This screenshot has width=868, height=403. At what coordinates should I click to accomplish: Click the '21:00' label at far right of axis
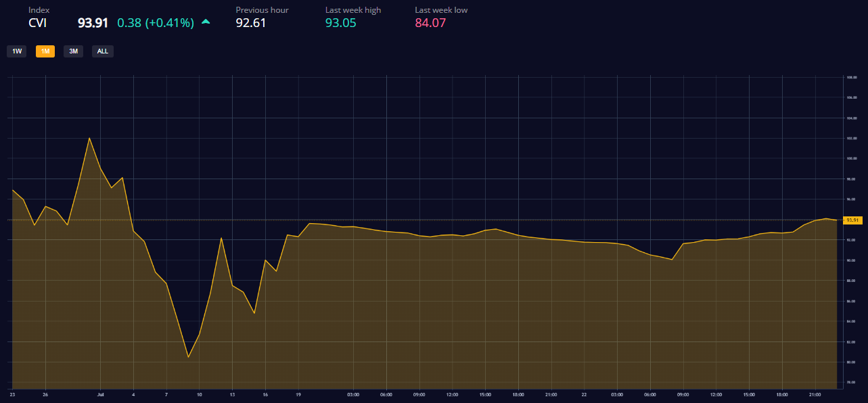tap(815, 394)
